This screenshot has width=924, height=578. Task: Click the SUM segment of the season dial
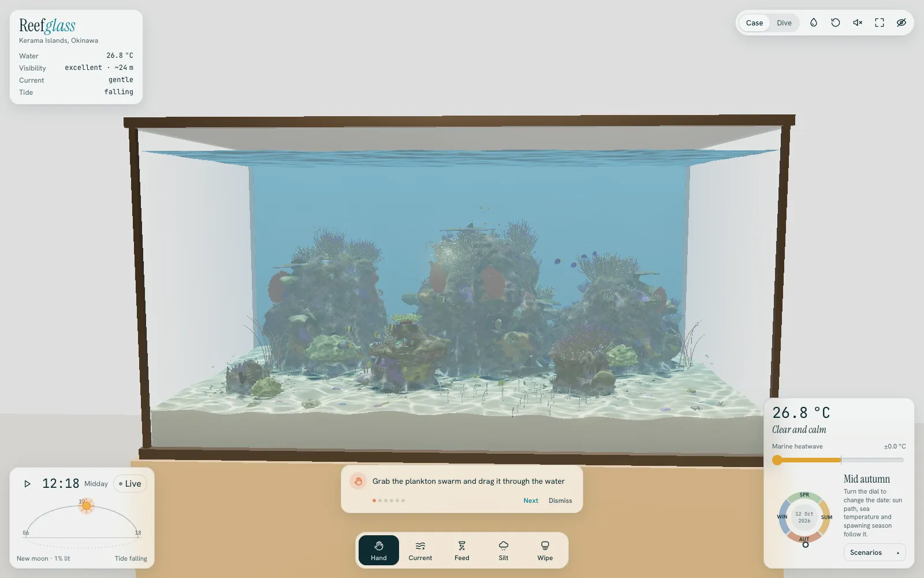826,517
